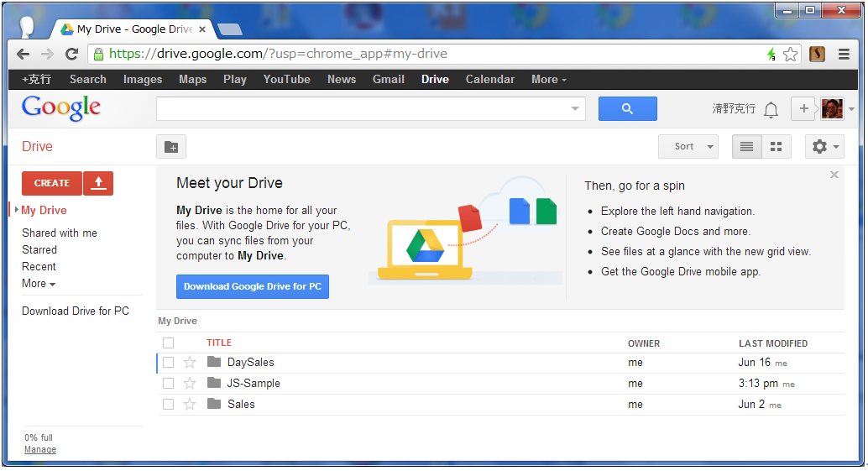Expand the More menu in Google bar

point(549,80)
